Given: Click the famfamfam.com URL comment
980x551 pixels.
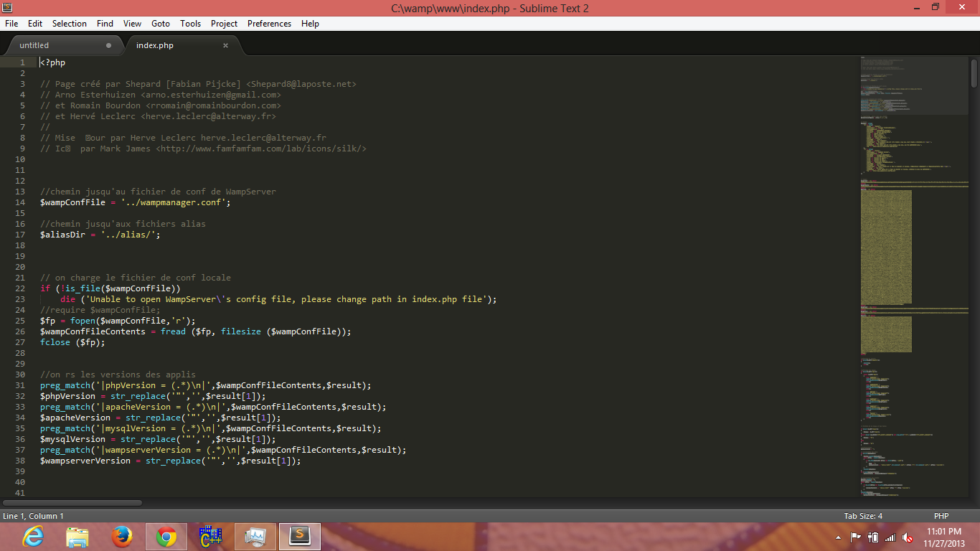Looking at the screenshot, I should coord(203,149).
